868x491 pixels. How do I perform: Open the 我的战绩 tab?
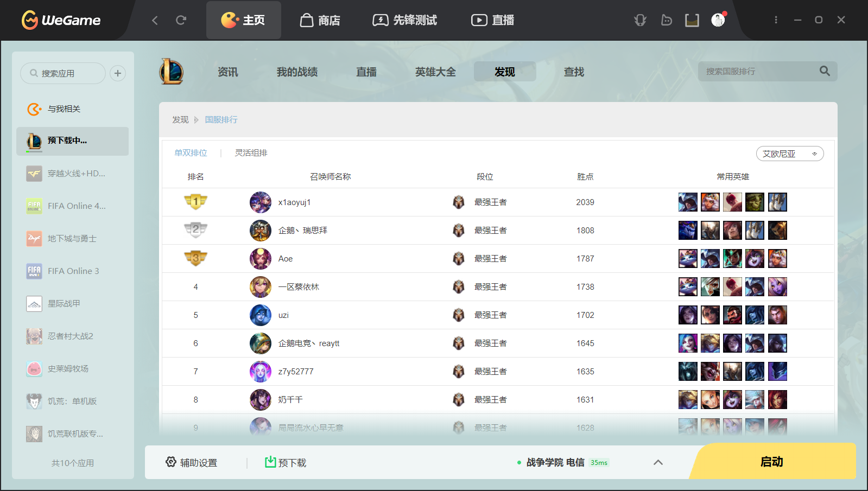[x=297, y=72]
